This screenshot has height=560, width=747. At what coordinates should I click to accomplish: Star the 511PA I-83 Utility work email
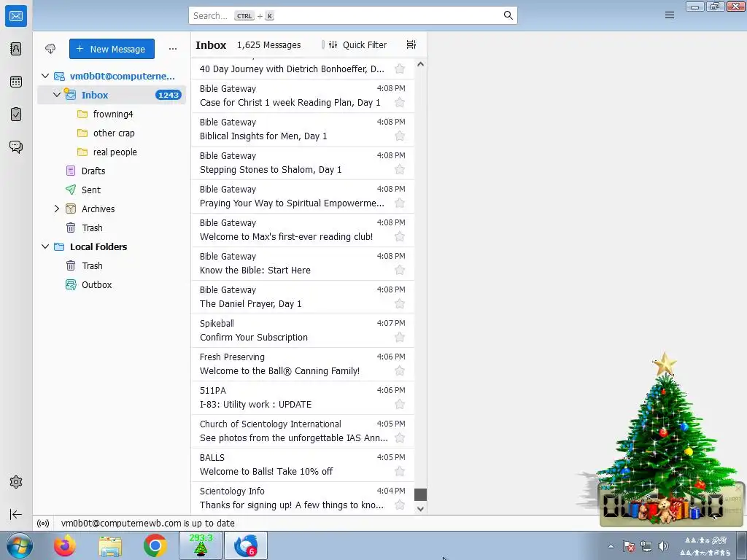coord(400,405)
